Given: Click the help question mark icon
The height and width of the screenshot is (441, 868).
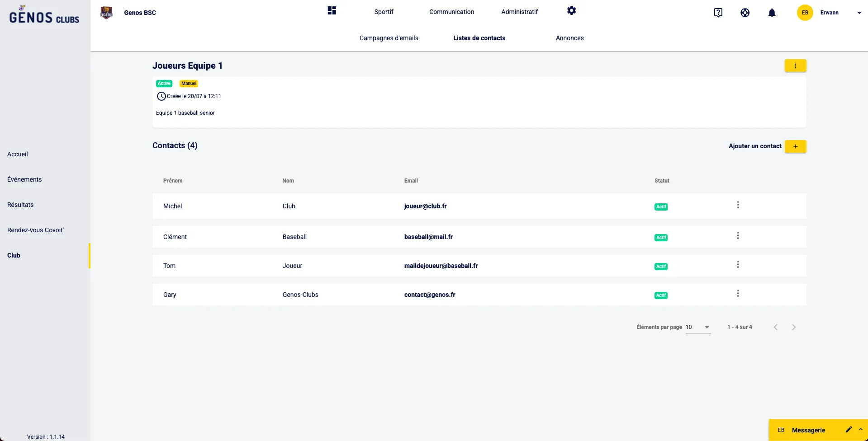Looking at the screenshot, I should tap(718, 13).
